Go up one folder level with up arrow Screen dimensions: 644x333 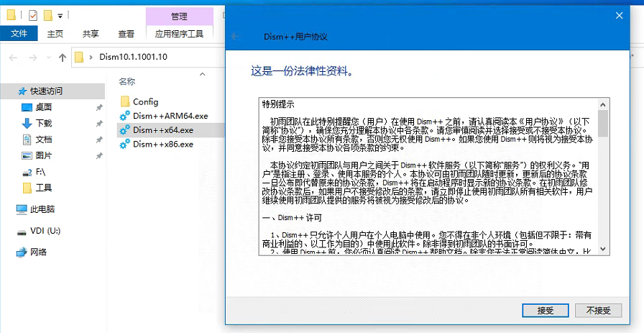(x=63, y=58)
